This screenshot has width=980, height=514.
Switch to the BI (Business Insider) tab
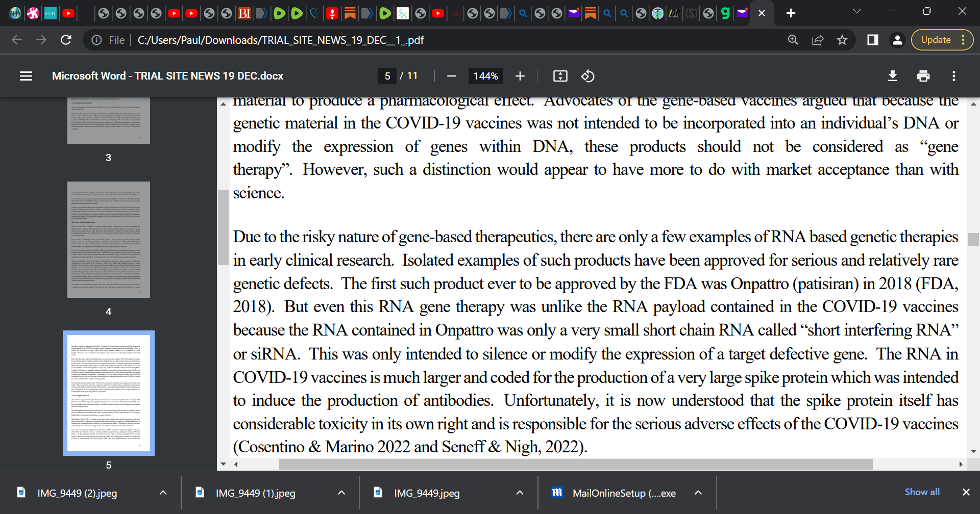tap(244, 13)
